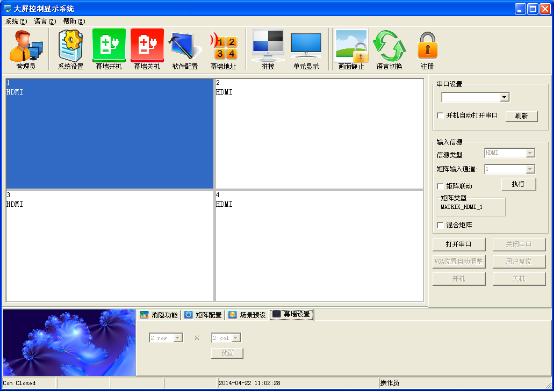
Task: Click the open serial port button
Action: [x=459, y=244]
